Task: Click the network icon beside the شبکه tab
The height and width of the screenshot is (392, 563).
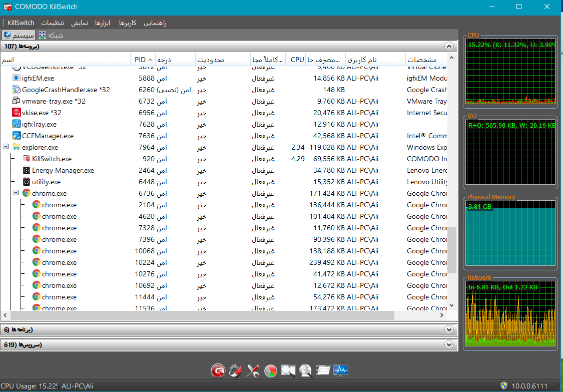Action: pyautogui.click(x=43, y=35)
